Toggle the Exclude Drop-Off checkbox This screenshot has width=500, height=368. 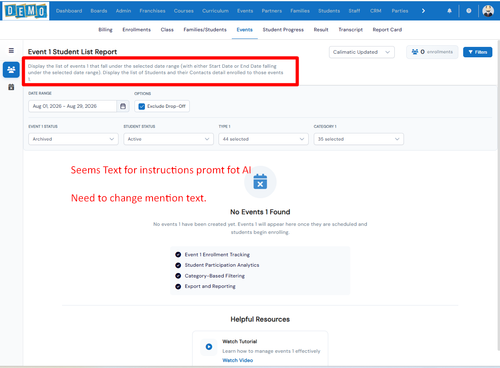pos(142,106)
